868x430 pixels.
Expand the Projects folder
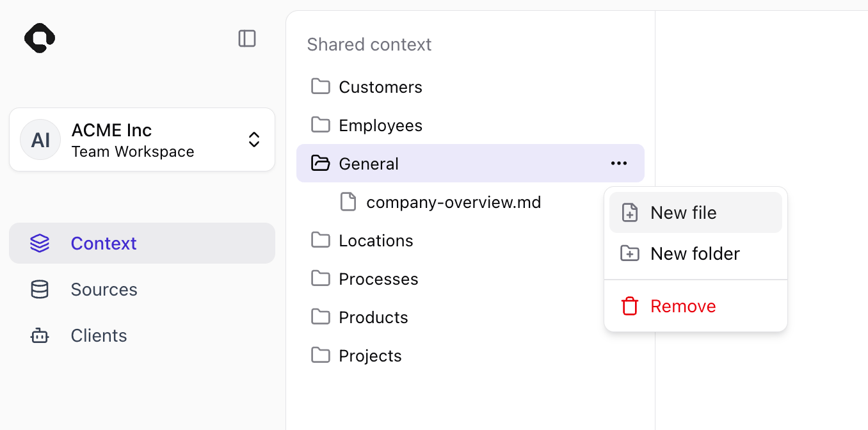[470, 355]
